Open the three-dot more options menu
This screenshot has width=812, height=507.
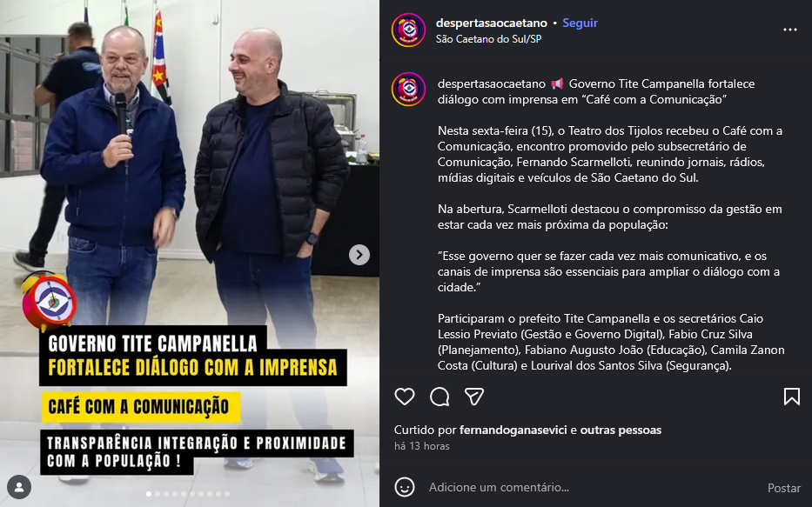pos(790,30)
